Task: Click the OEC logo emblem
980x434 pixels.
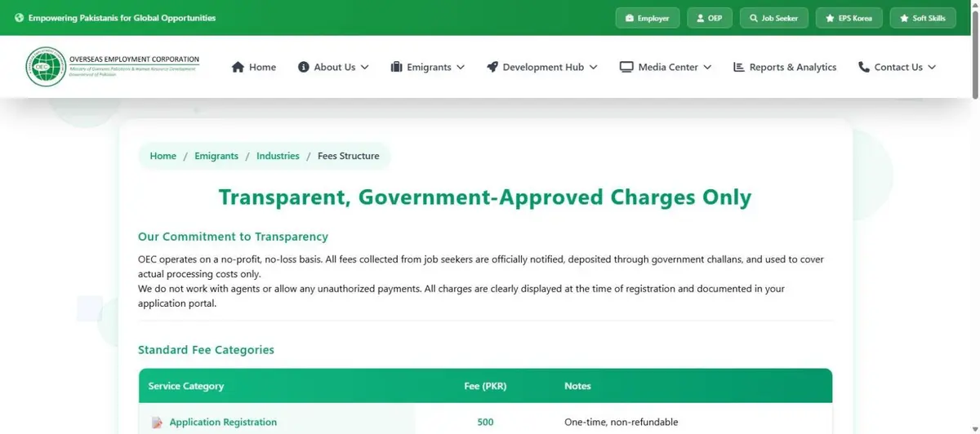Action: coord(45,67)
